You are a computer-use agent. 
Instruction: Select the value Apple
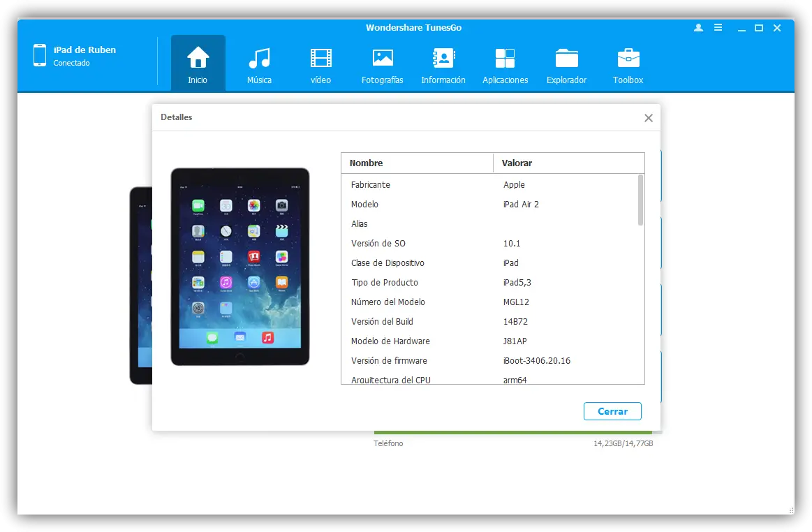pos(514,185)
